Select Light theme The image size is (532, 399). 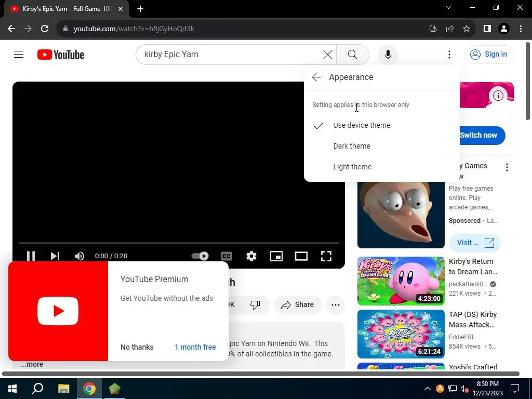pos(382,167)
